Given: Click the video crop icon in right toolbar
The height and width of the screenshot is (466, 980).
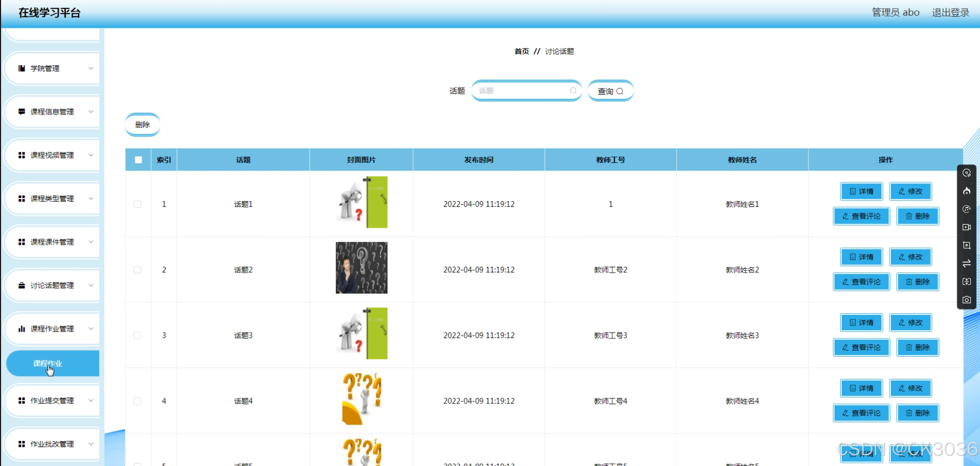Looking at the screenshot, I should click(x=966, y=245).
